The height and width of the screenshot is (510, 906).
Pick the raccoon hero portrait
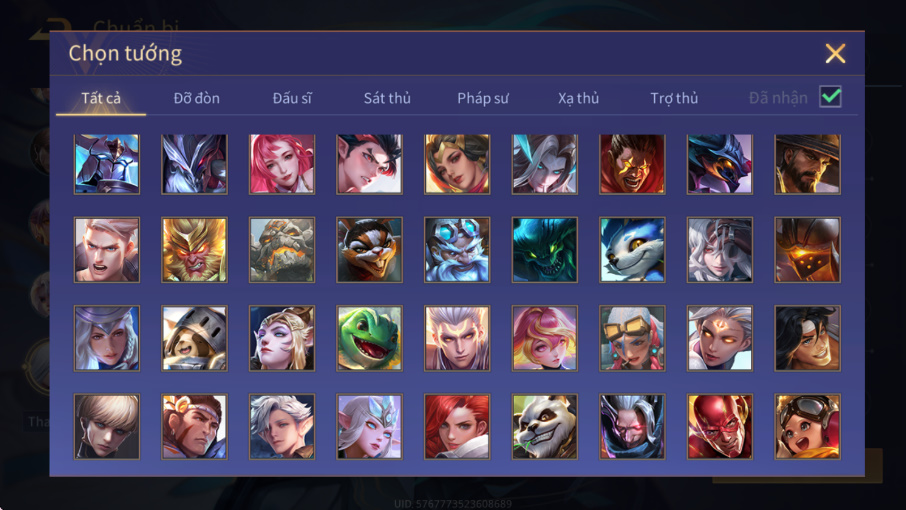(369, 250)
